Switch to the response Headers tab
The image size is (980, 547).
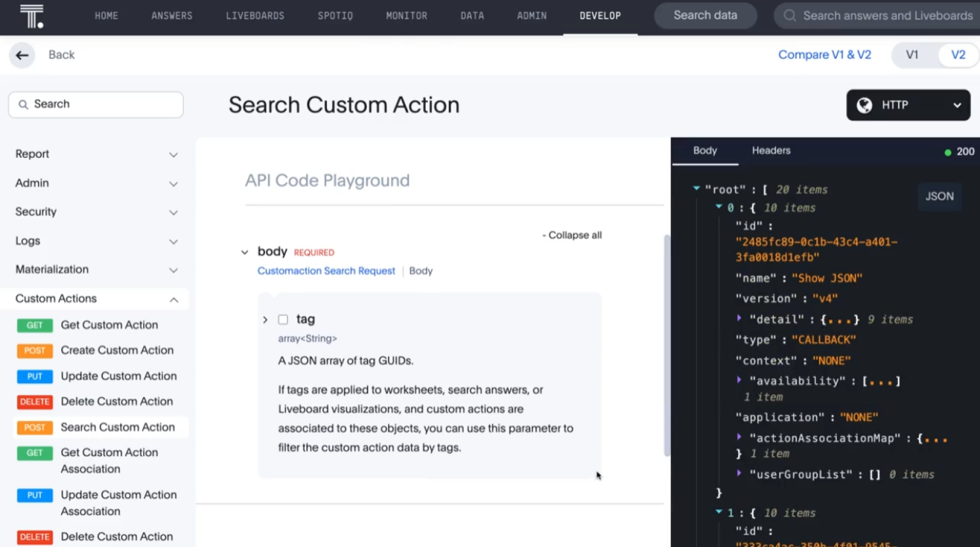point(771,151)
